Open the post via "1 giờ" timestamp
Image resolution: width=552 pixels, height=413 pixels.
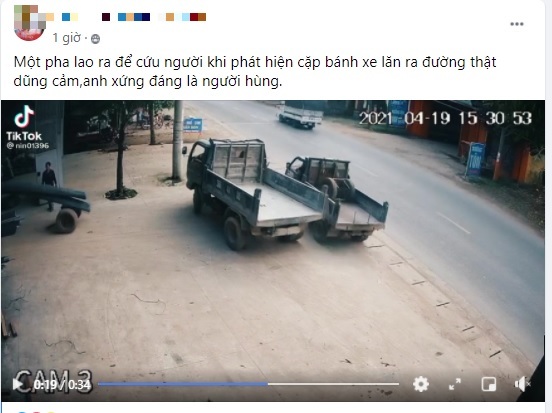click(67, 38)
